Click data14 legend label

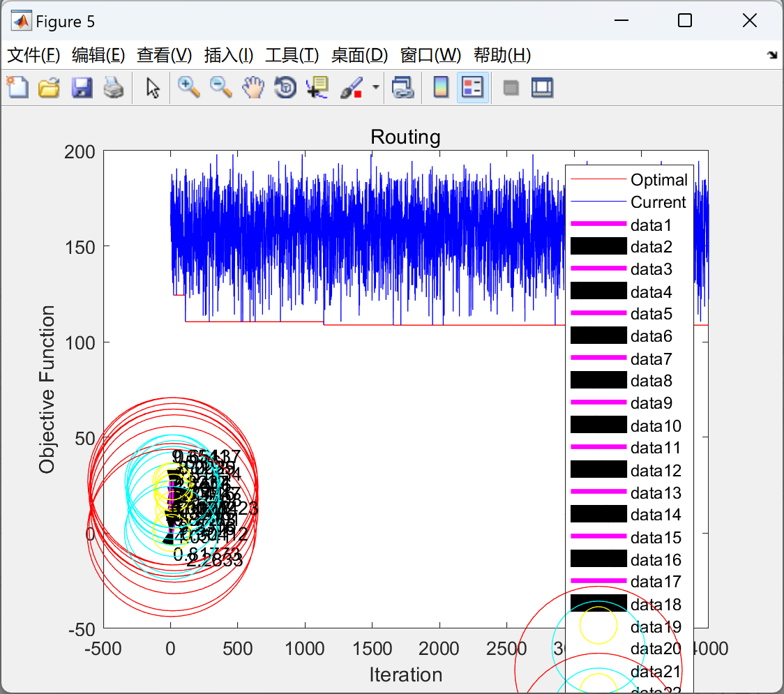coord(656,515)
